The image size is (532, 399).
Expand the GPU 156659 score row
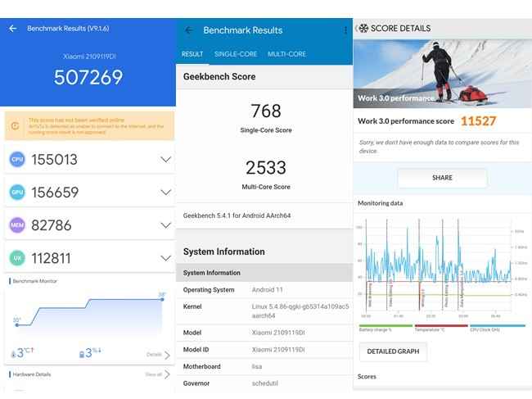[x=165, y=193]
